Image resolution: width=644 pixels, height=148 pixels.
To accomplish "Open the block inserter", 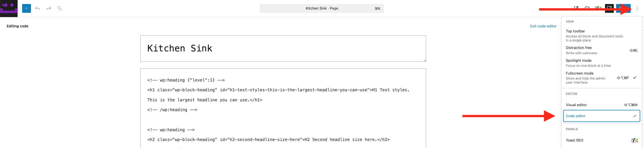I will point(26,8).
